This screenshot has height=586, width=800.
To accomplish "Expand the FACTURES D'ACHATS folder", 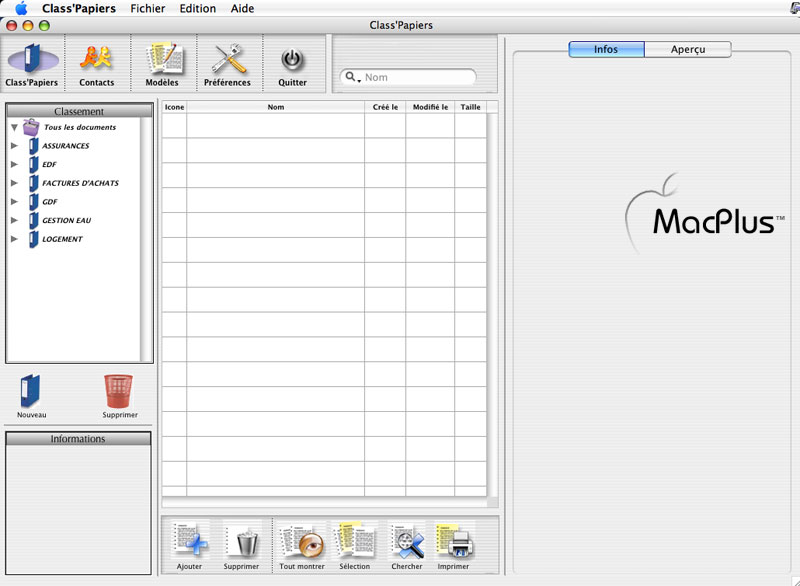I will pyautogui.click(x=14, y=183).
